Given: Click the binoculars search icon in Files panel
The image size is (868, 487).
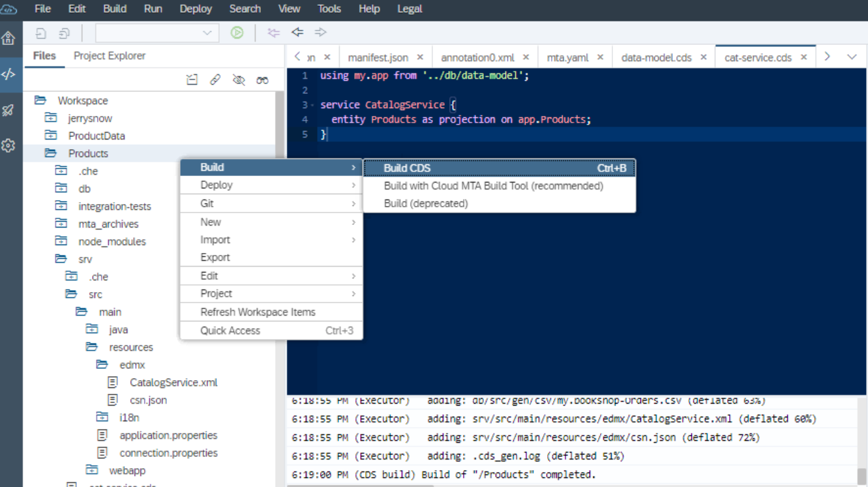Looking at the screenshot, I should coord(262,80).
